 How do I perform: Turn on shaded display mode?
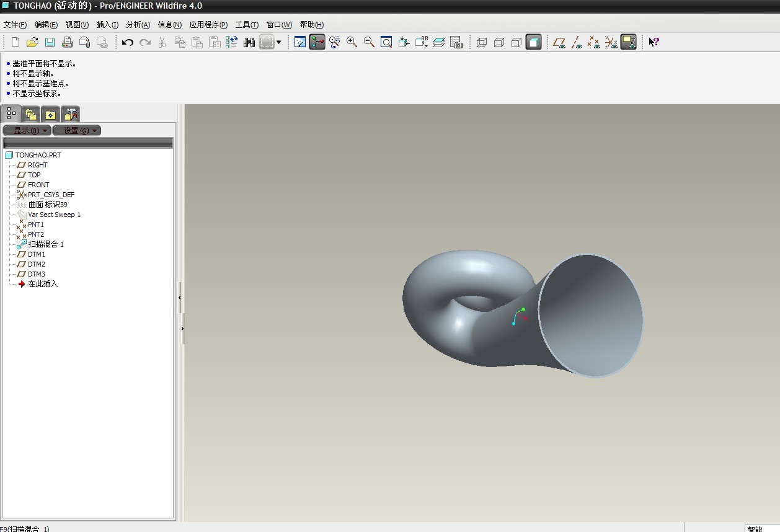coord(534,42)
